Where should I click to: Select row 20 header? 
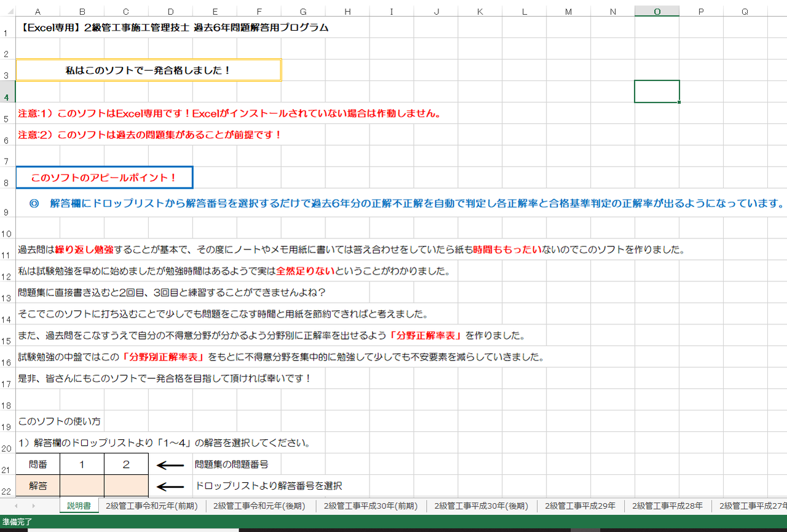click(7, 442)
